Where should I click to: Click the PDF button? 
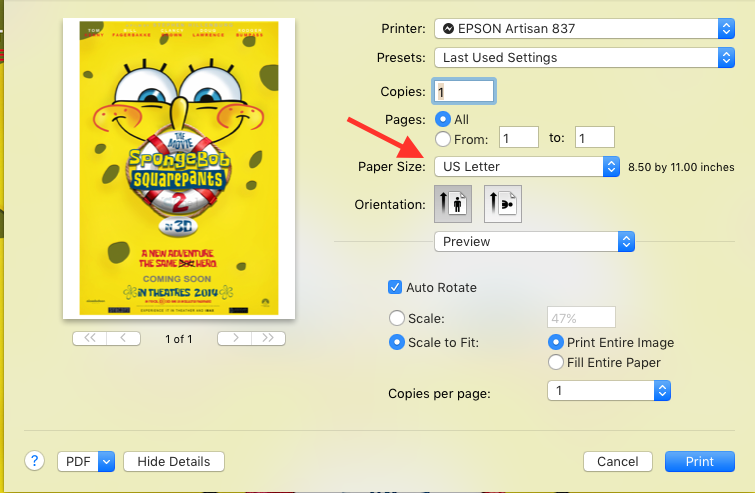(x=78, y=462)
